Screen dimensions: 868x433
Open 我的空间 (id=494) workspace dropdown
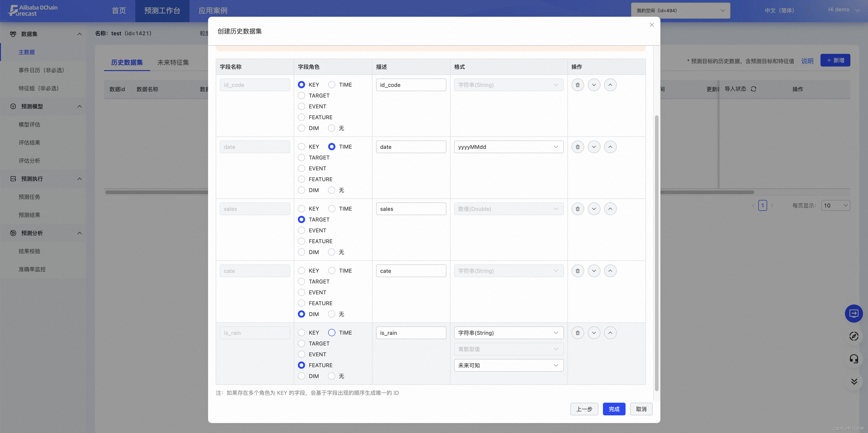click(680, 10)
